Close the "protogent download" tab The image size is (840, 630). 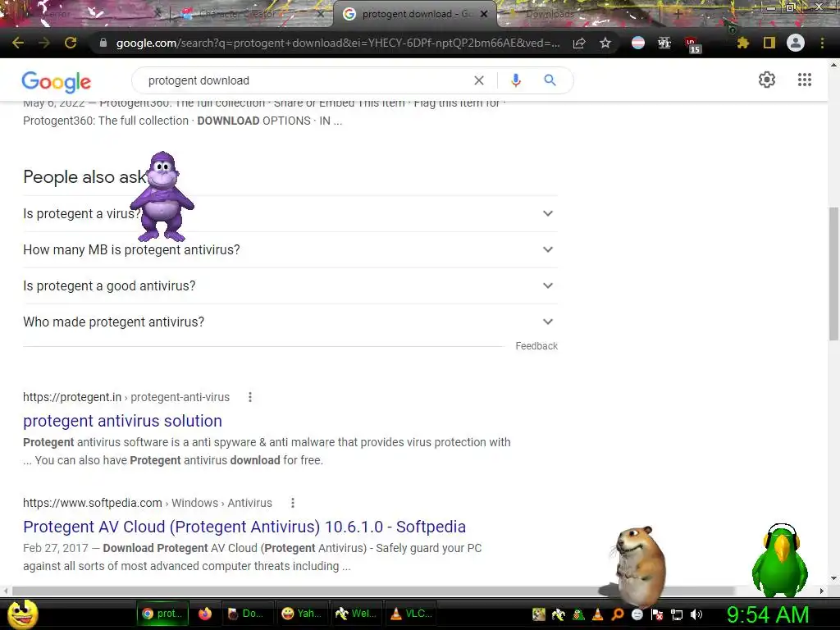tap(484, 14)
